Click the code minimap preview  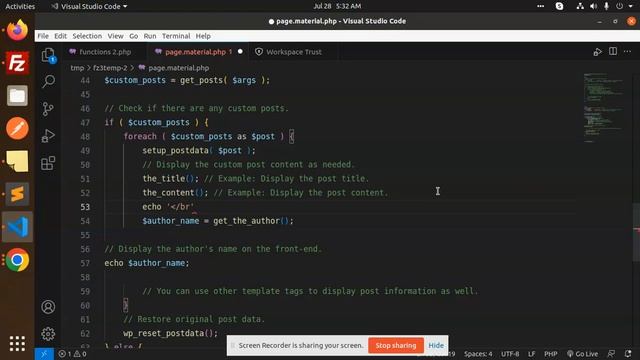(604, 107)
